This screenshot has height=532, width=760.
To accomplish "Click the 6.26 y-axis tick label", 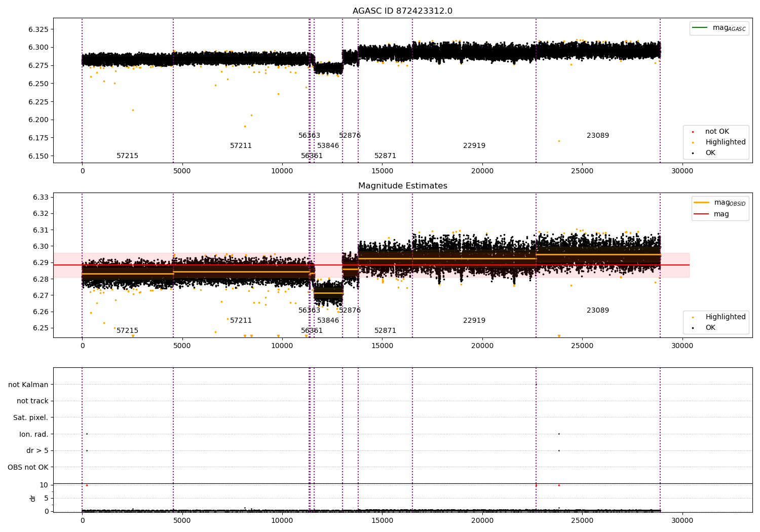I will tap(41, 312).
